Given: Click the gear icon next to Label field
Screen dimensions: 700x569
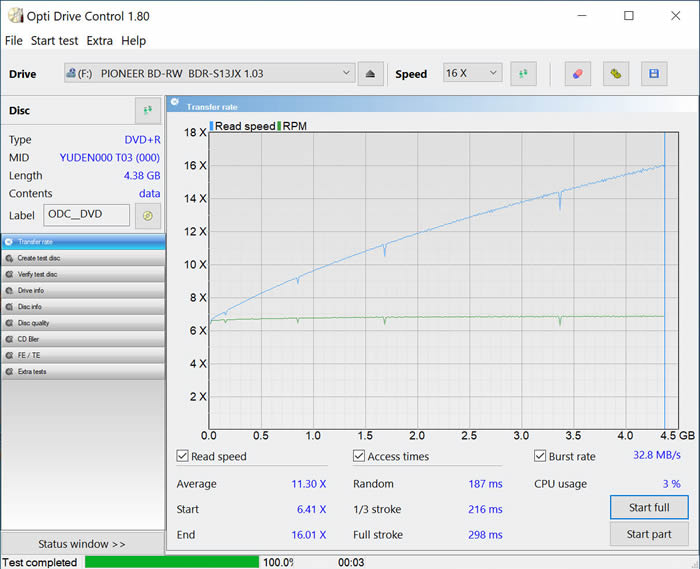Looking at the screenshot, I should (148, 215).
